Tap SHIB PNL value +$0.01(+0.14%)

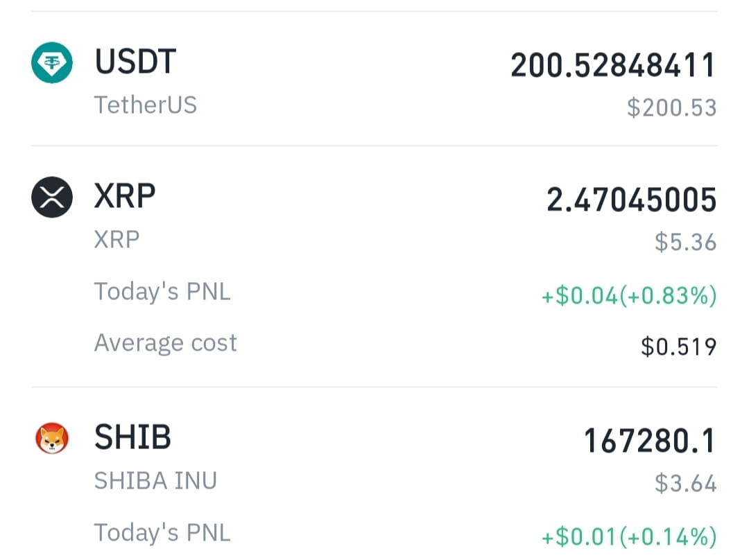(629, 536)
